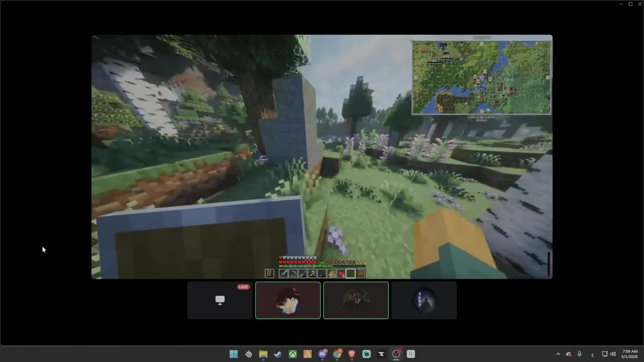The width and height of the screenshot is (644, 362).
Task: Select the man-in-hat avatar participant tile
Action: pos(356,300)
